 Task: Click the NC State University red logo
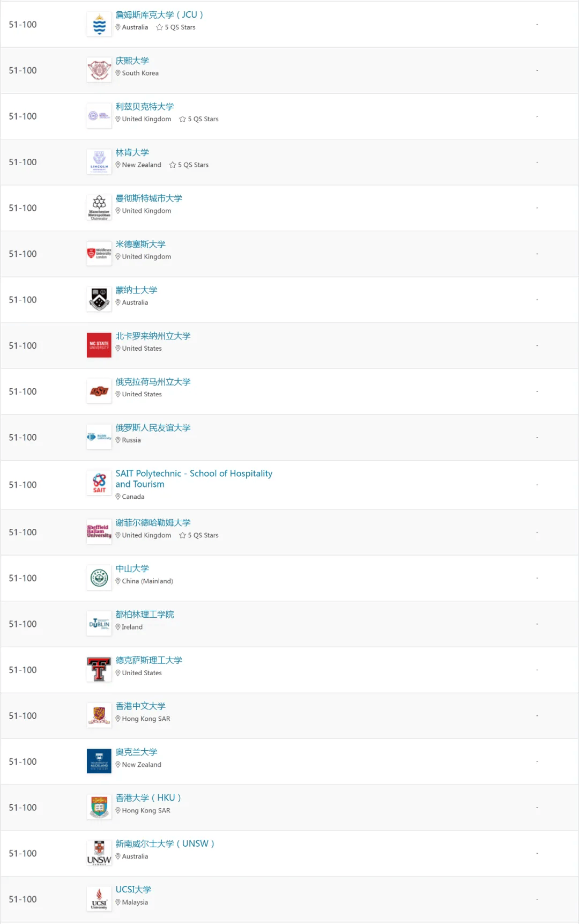[x=99, y=345]
